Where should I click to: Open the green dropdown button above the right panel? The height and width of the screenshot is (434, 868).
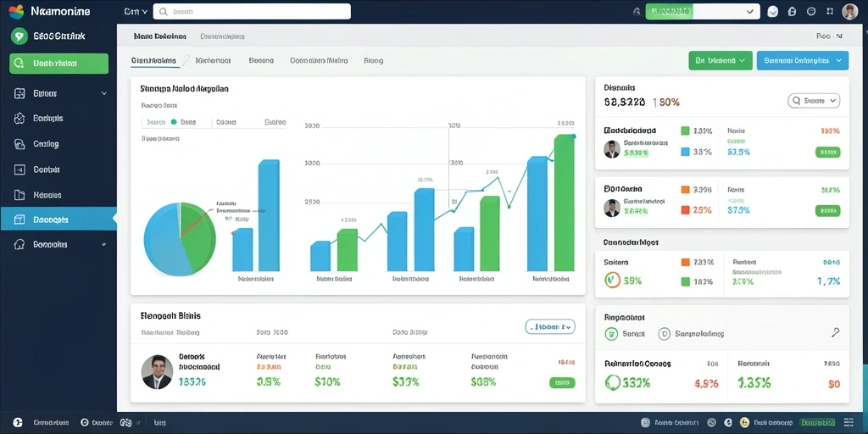[x=721, y=60]
